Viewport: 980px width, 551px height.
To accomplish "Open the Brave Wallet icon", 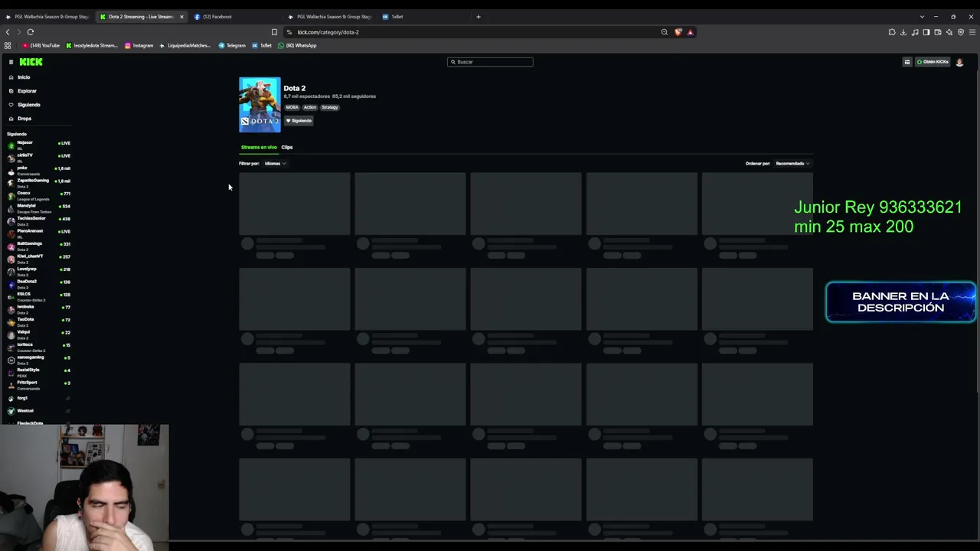I will click(938, 32).
